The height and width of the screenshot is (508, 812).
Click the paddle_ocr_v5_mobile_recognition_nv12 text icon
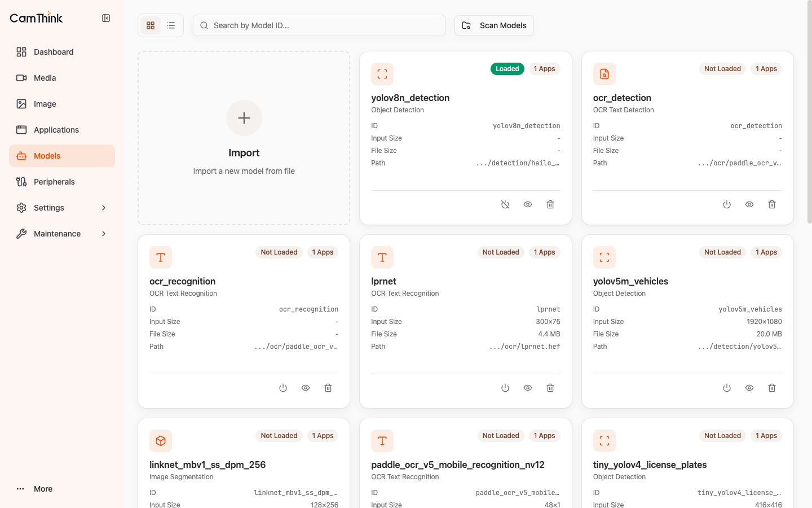382,441
